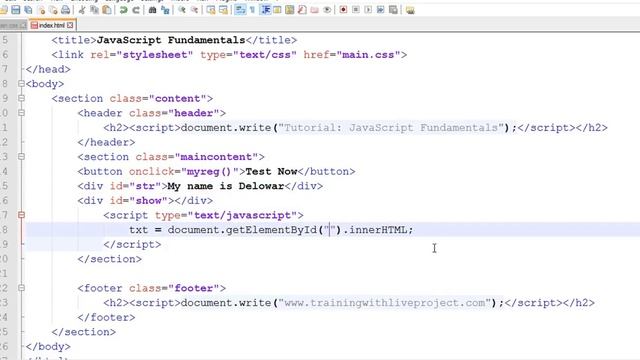
Task: Click the Copy toolbar icon
Action: (x=94, y=10)
